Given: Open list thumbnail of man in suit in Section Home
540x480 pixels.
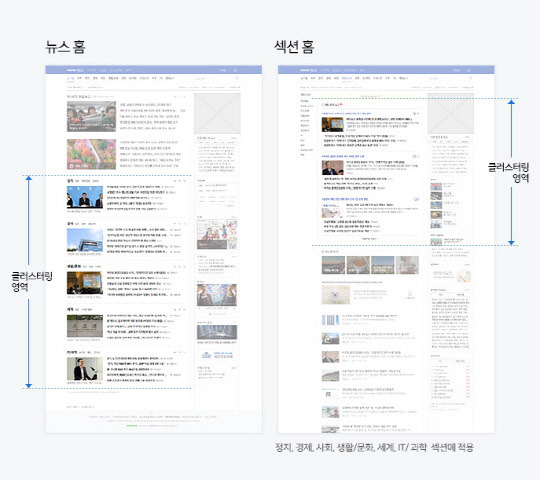Looking at the screenshot, I should (330, 357).
